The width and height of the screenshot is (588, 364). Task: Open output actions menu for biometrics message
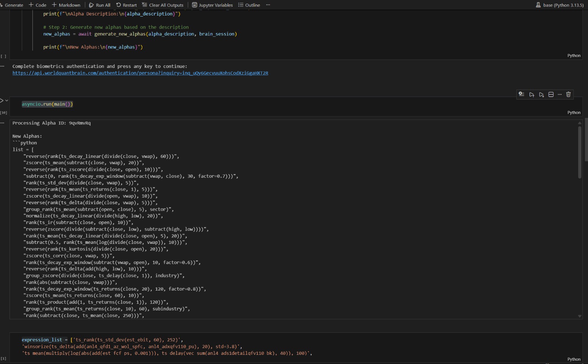3,66
